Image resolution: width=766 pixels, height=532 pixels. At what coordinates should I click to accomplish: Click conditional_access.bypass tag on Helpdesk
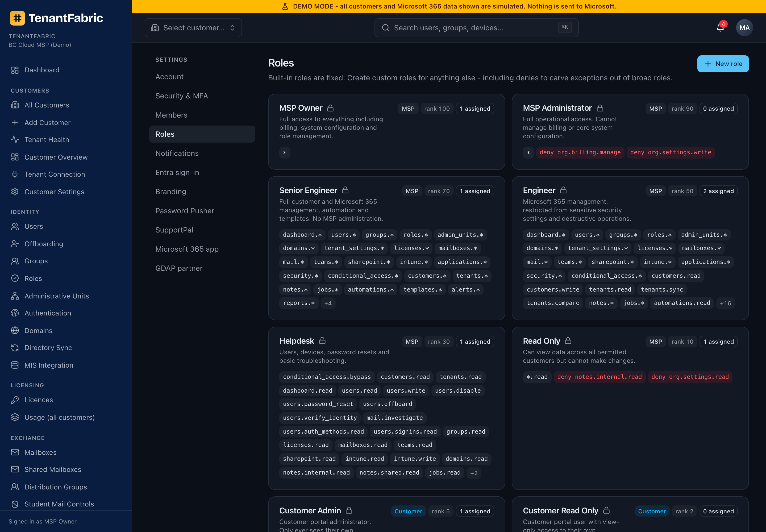[327, 377]
